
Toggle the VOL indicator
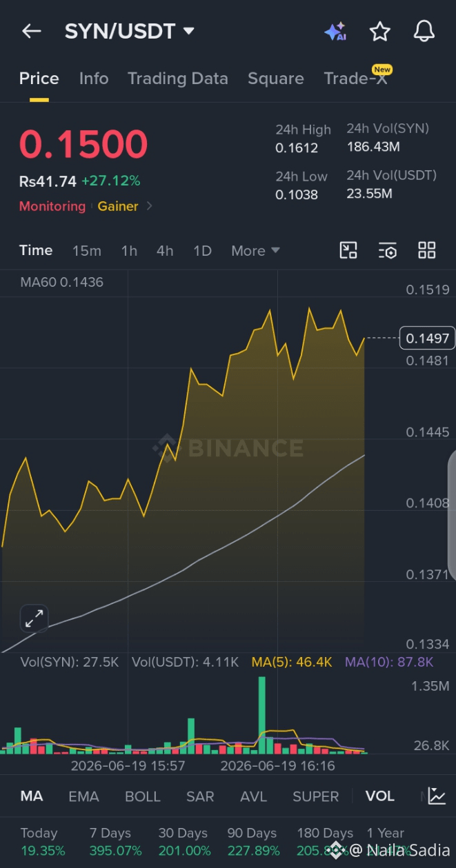pos(380,796)
